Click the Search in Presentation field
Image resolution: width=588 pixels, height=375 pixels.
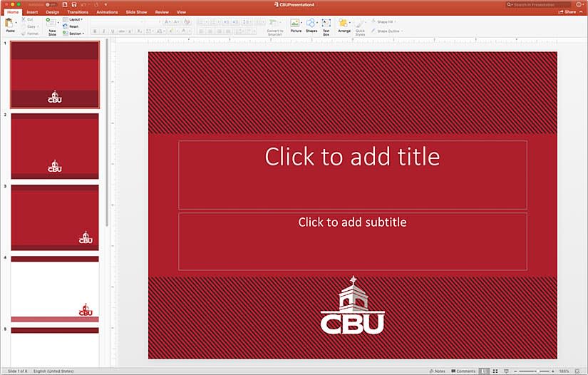click(539, 4)
